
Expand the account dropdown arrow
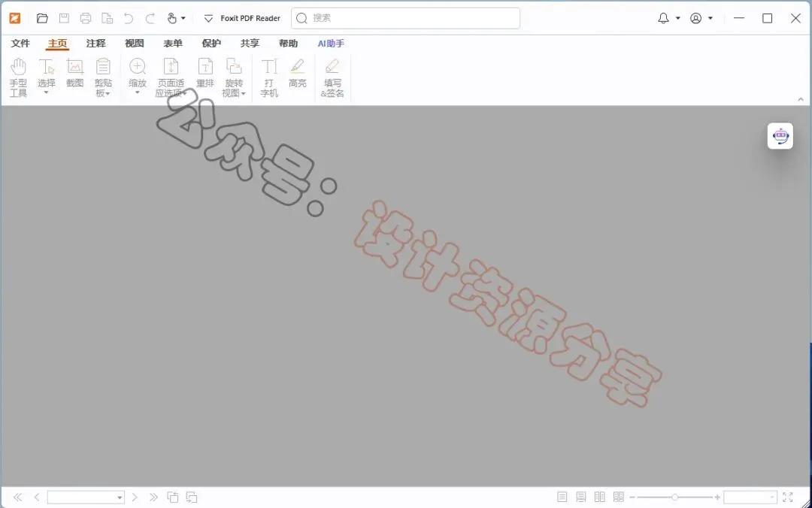[x=710, y=18]
